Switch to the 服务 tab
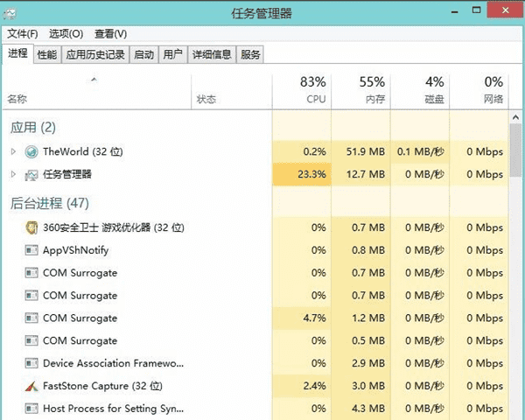This screenshot has height=420, width=525. click(x=250, y=54)
